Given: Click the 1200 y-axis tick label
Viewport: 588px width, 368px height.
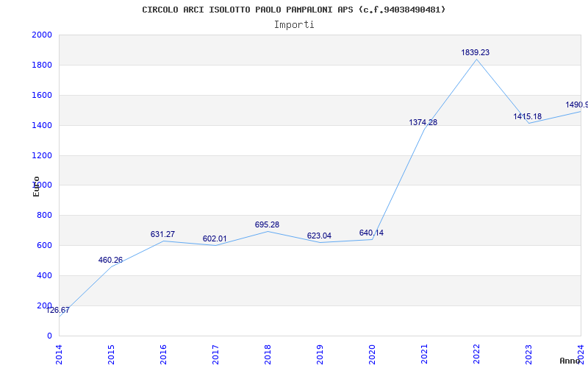Looking at the screenshot, I should pyautogui.click(x=42, y=155).
